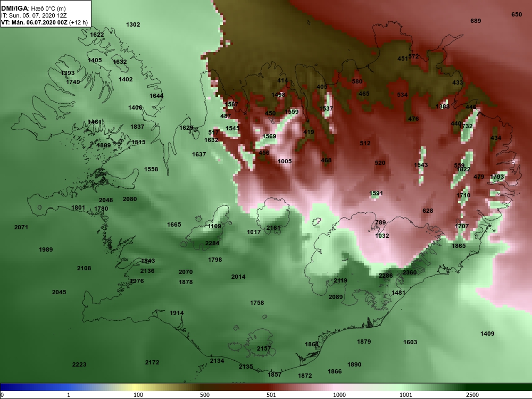Image resolution: width=532 pixels, height=399 pixels.
Task: Select the 1644 height value
Action: pos(156,96)
